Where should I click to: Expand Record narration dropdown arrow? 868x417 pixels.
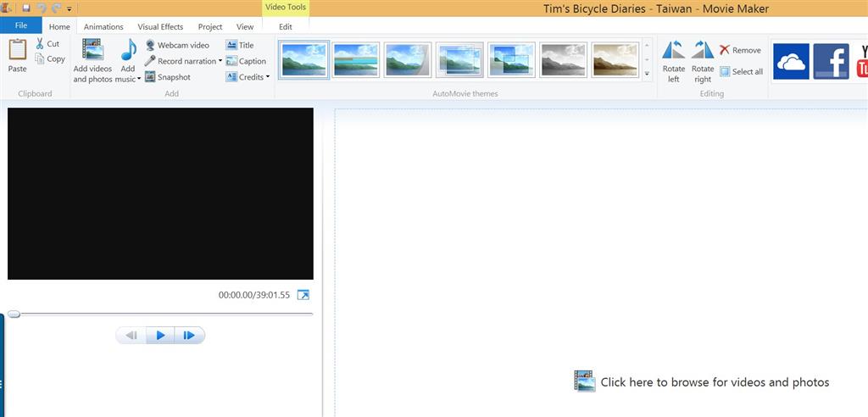(x=220, y=61)
